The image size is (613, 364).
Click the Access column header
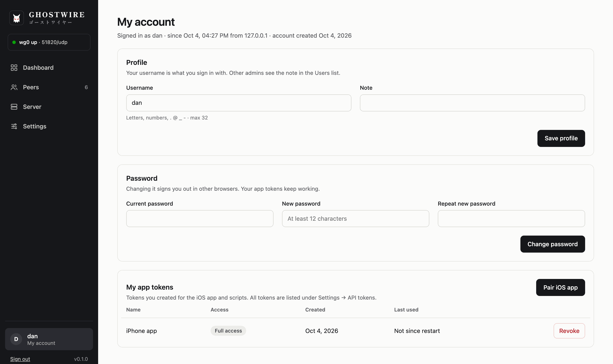point(219,310)
